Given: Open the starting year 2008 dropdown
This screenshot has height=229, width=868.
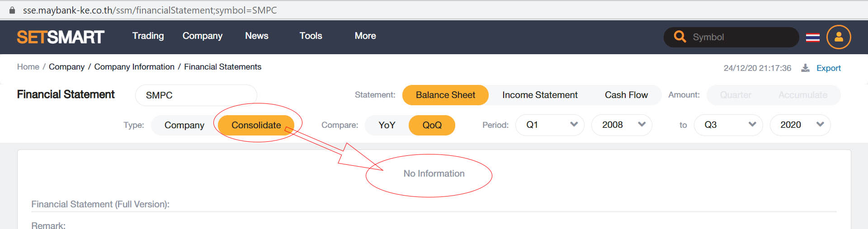Looking at the screenshot, I should pyautogui.click(x=622, y=125).
